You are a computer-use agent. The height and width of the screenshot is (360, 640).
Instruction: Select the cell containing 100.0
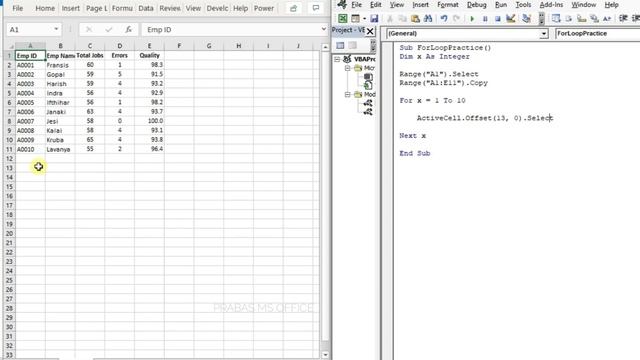coord(149,121)
